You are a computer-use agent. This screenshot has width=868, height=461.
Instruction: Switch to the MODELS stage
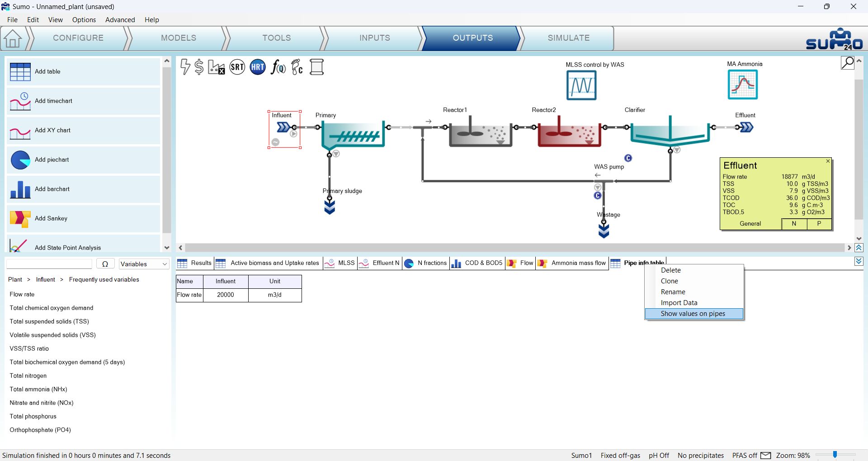click(179, 38)
